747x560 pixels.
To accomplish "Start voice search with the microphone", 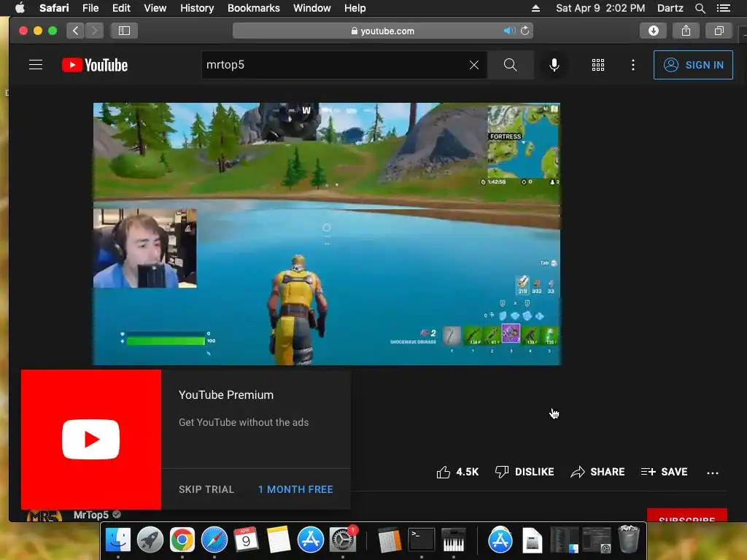I will [x=554, y=65].
